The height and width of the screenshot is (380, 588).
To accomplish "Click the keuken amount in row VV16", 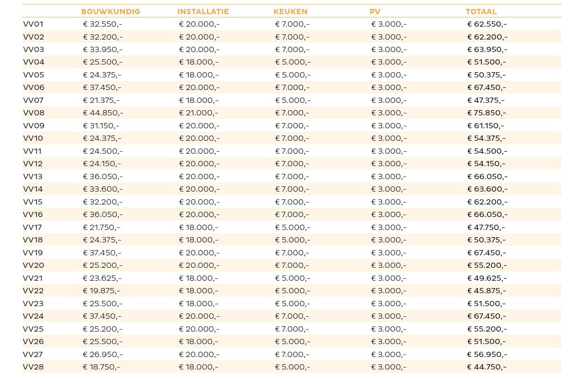I will pos(292,215).
